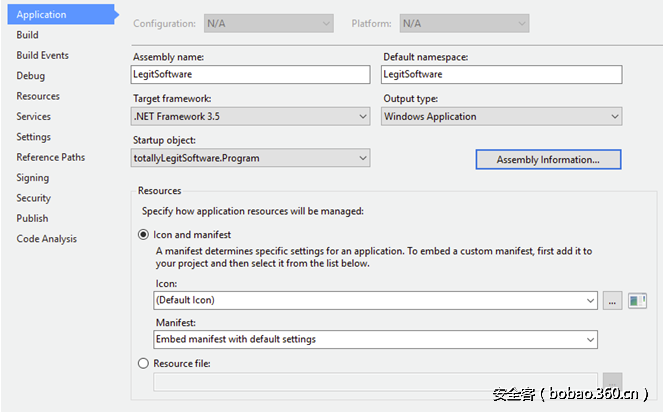This screenshot has width=663, height=412.
Task: Select the Icon and manifest radio button
Action: click(x=144, y=234)
